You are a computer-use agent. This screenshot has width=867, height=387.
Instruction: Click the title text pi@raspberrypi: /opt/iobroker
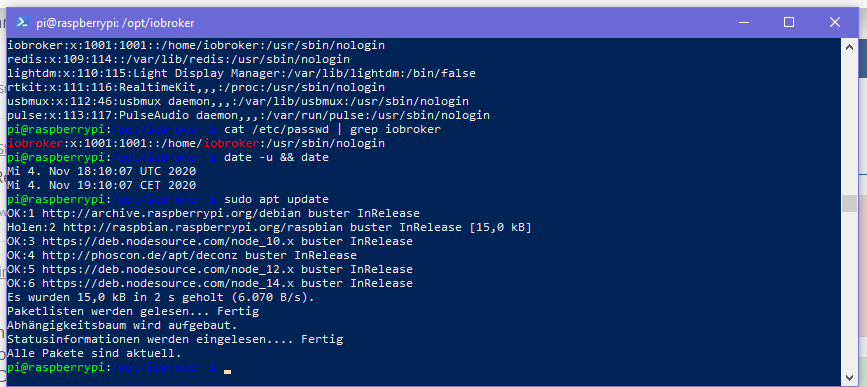115,23
